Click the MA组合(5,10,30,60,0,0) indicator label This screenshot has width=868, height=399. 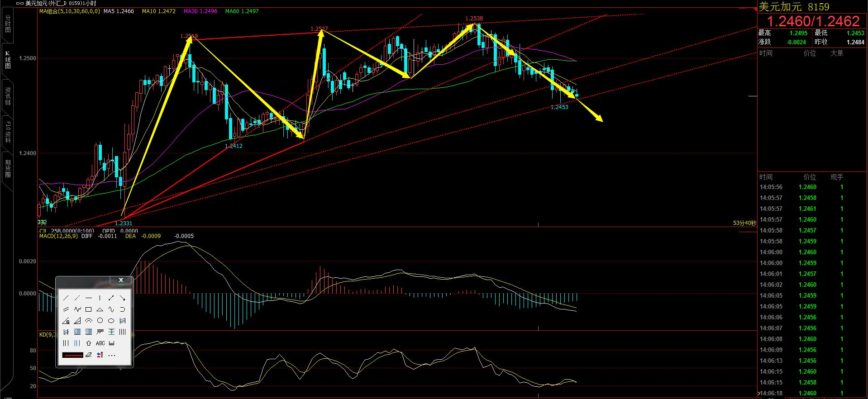tap(70, 11)
